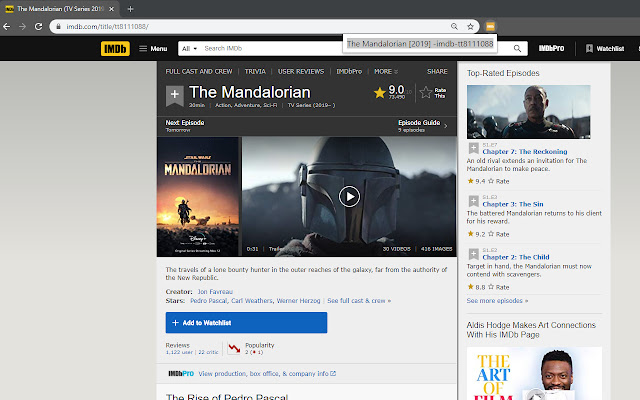Open top-rated episode thumbnail image

tap(529, 112)
